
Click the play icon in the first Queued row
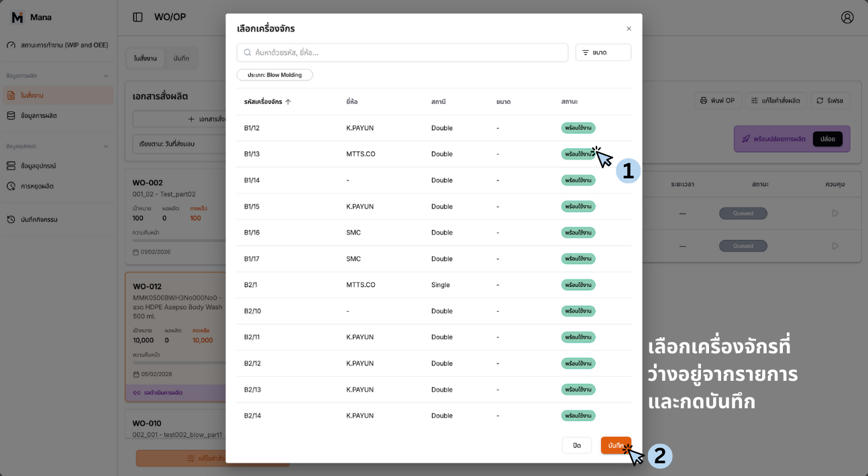pos(835,213)
